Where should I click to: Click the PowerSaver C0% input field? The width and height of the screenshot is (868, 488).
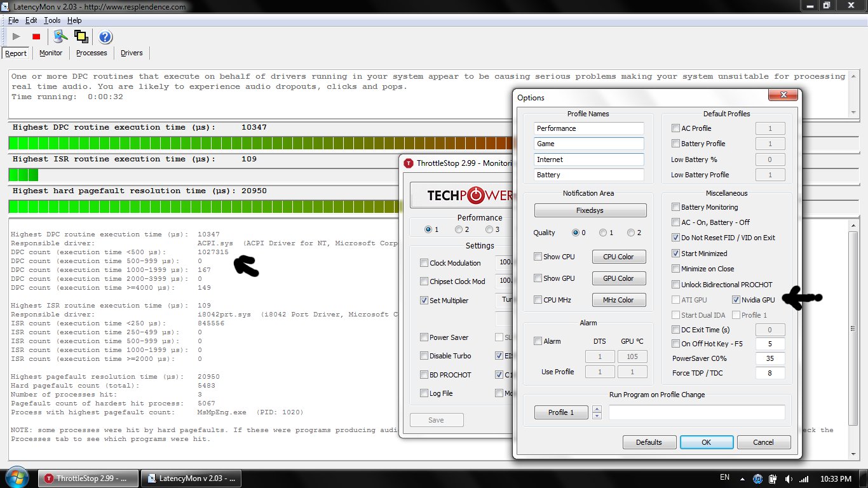770,358
